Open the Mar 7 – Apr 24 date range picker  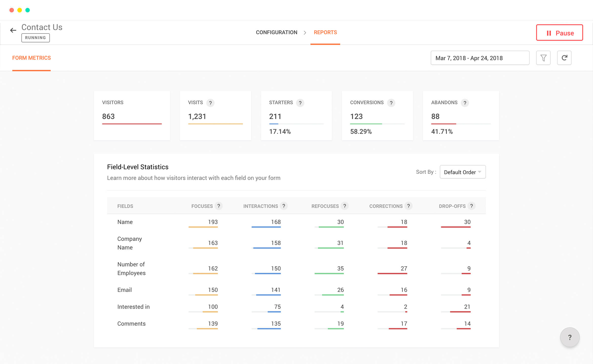[480, 58]
